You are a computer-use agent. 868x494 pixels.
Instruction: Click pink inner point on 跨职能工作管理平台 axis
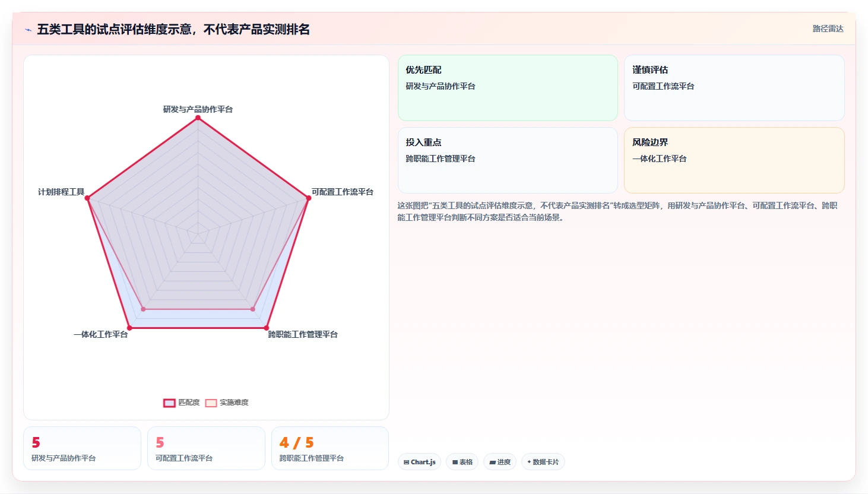[x=253, y=309]
